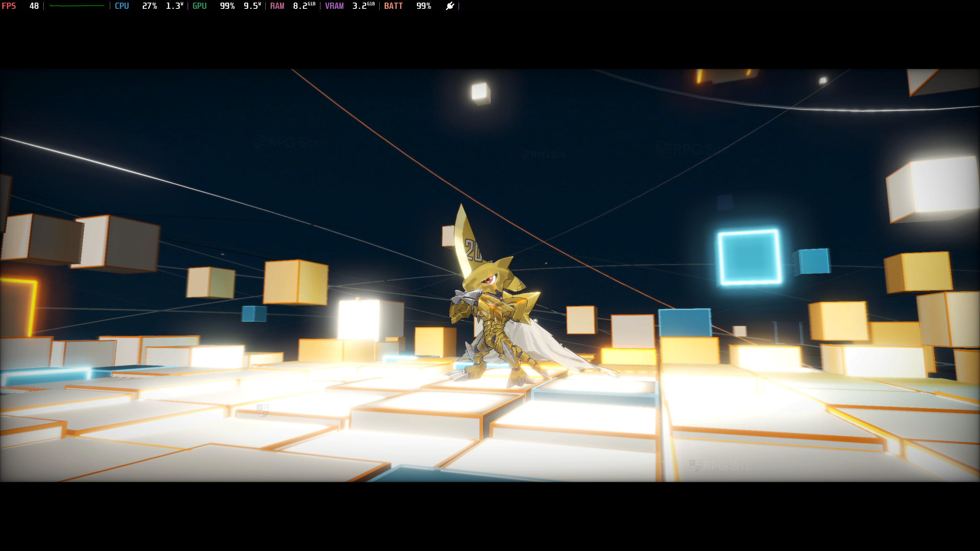Screen dimensions: 980x551
Task: Click the bright white glowing cube mid-scene
Action: click(x=359, y=320)
